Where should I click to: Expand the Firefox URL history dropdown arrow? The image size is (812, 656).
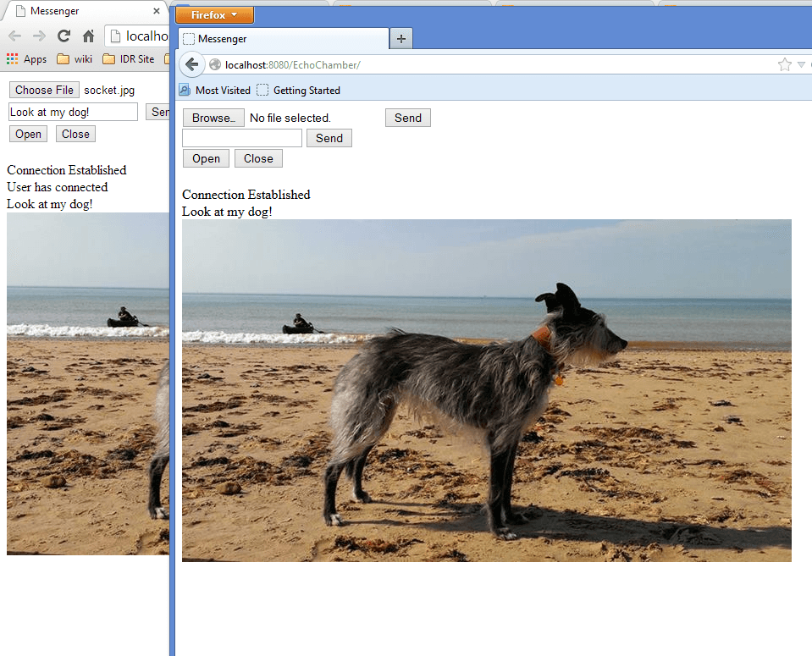(801, 64)
